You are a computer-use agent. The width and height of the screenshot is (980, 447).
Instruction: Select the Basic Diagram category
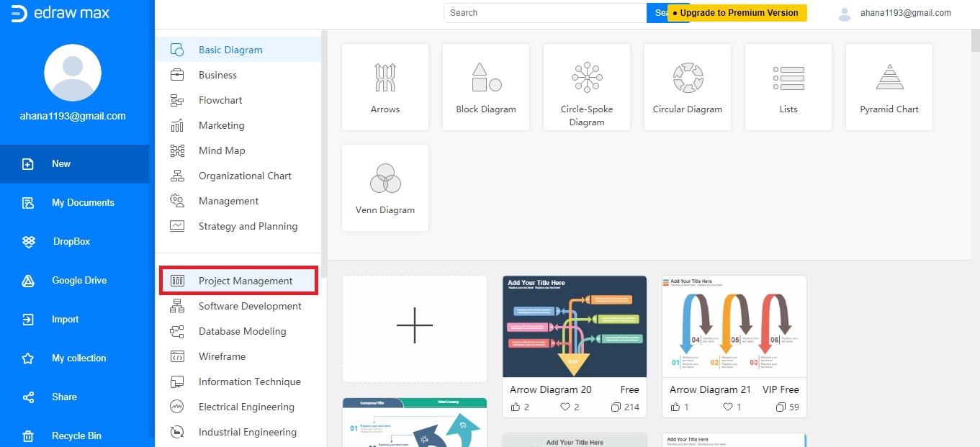[x=238, y=50]
